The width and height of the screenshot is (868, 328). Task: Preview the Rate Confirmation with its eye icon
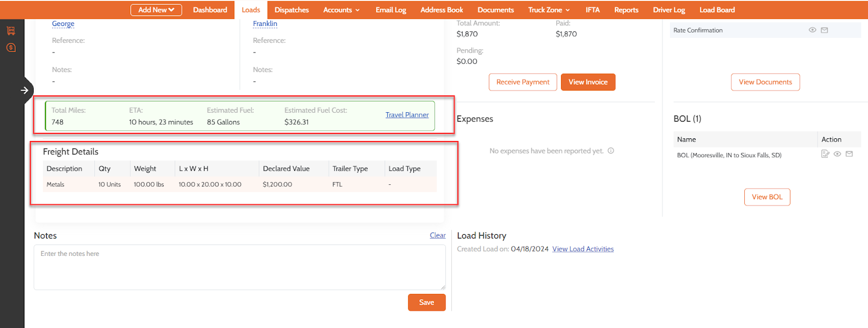[x=812, y=30]
